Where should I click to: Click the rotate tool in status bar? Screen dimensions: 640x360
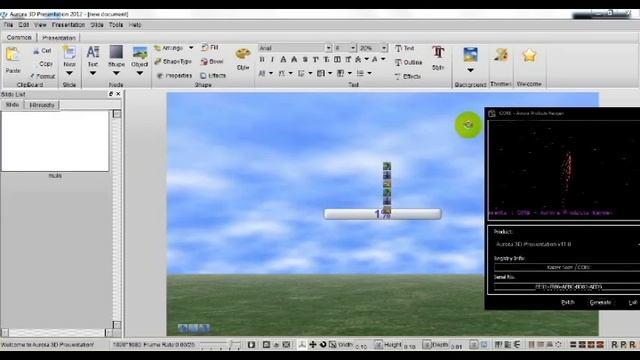click(323, 345)
